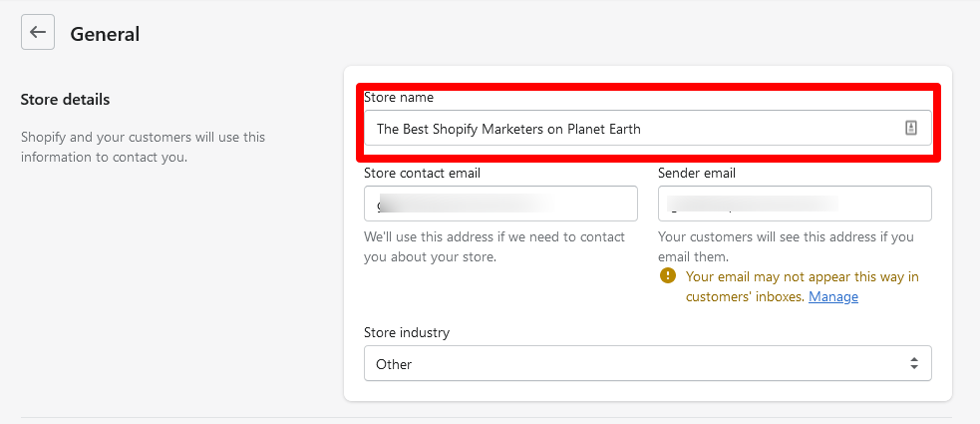This screenshot has width=980, height=424.
Task: Click the Store contact email label
Action: [x=423, y=173]
